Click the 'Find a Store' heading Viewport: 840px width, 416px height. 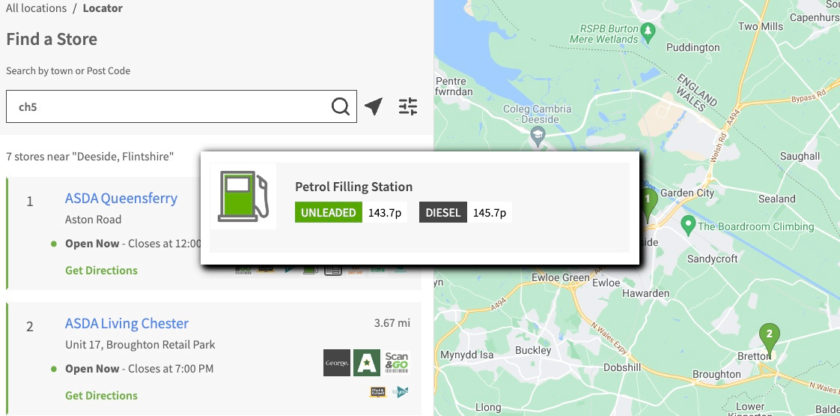pyautogui.click(x=51, y=39)
